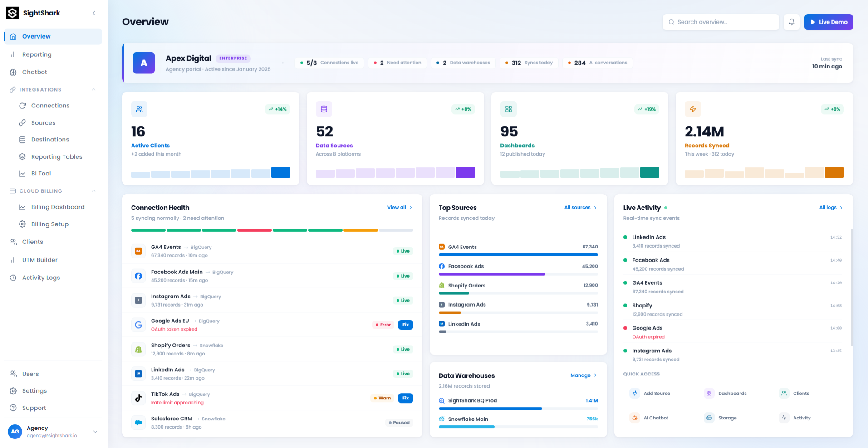
Task: Click the SightShark BQ Prod warehouse icon
Action: point(441,401)
